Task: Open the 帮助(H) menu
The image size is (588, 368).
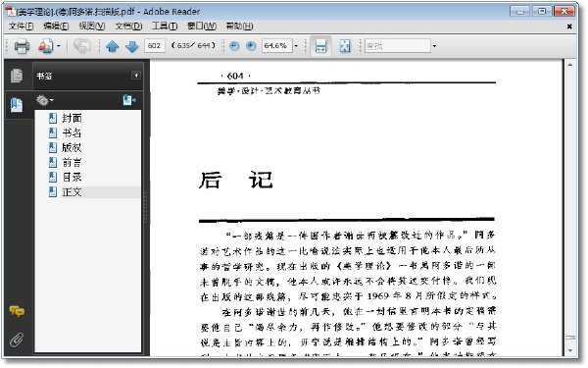Action: pos(239,26)
